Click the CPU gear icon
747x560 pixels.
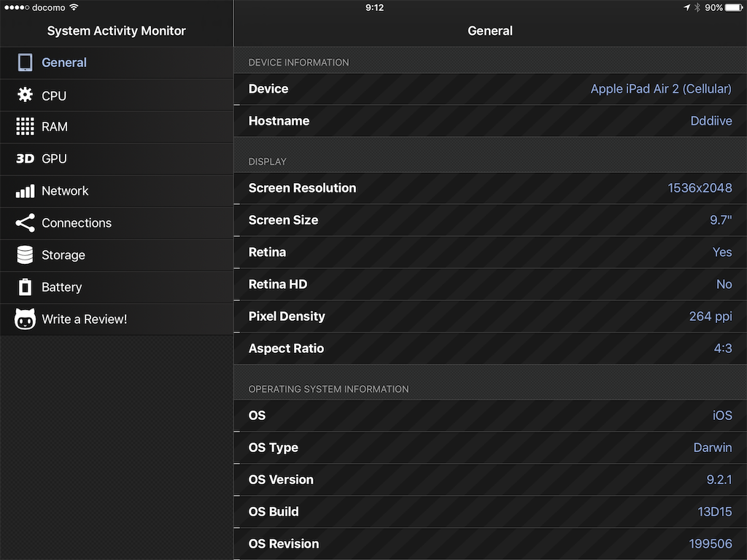click(x=25, y=95)
